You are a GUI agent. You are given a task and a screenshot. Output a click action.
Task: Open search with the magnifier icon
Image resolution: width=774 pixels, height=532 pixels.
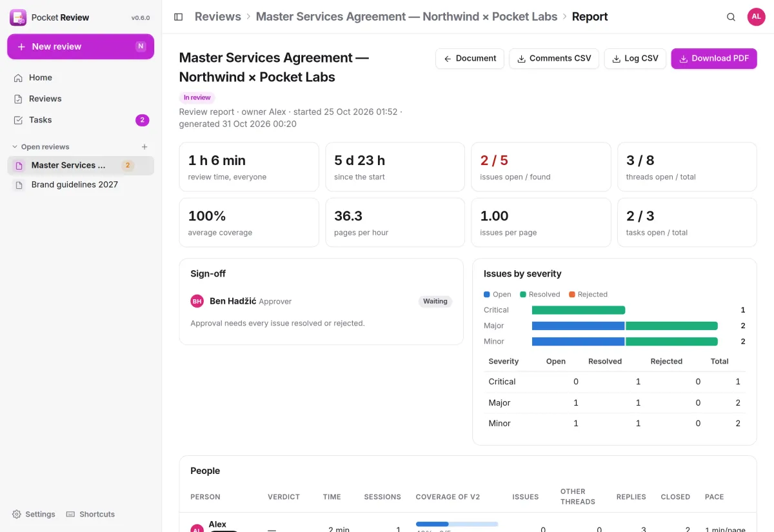(731, 17)
